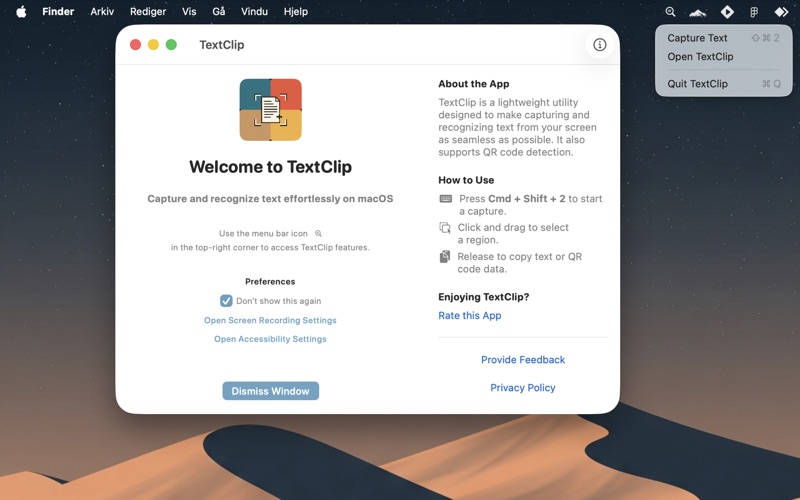This screenshot has width=800, height=500.
Task: Open the Vis menu
Action: coord(189,11)
